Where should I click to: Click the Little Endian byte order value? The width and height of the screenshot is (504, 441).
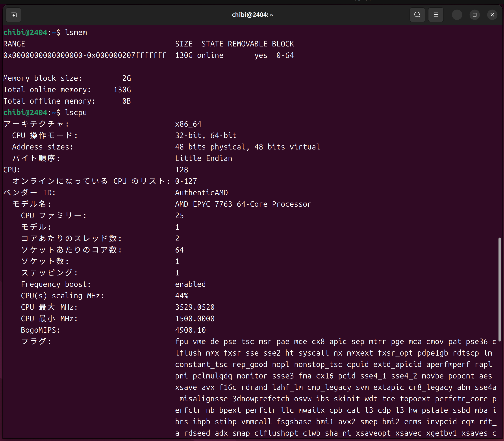[203, 158]
